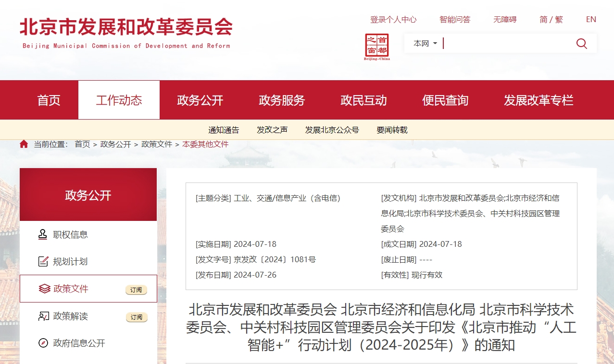Click the 当前位置 breadcrumb label
This screenshot has height=364, width=614.
click(51, 144)
